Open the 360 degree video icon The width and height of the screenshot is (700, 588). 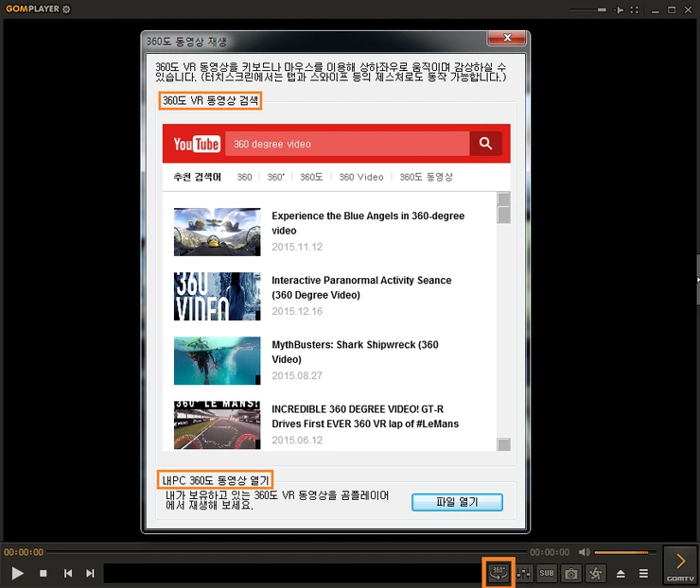click(499, 573)
